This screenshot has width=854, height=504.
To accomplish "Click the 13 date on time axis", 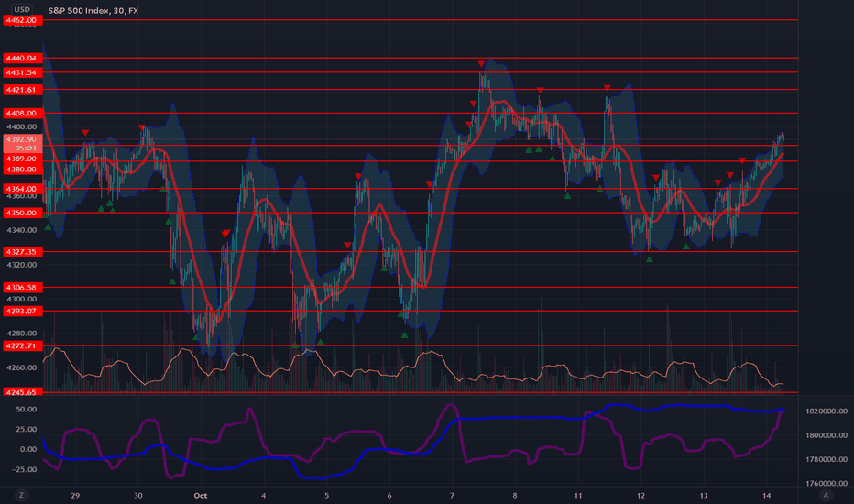I will click(704, 495).
